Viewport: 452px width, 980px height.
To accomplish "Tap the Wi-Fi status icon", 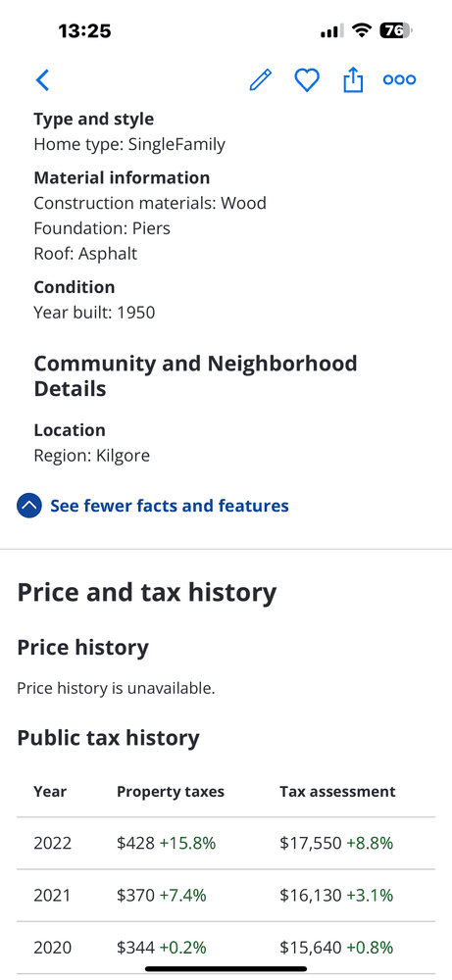I will click(x=362, y=30).
